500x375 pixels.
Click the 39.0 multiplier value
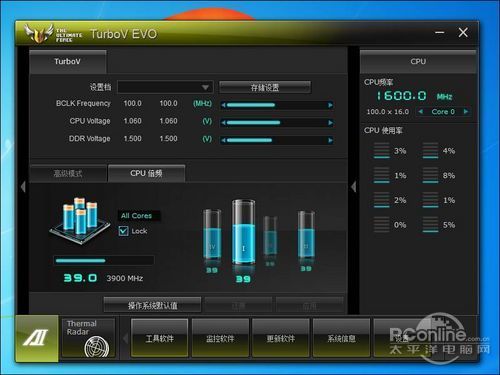tap(80, 278)
